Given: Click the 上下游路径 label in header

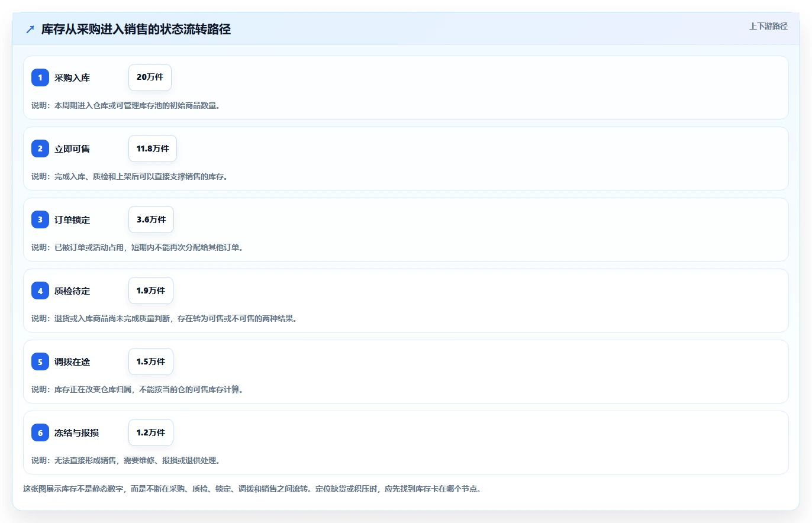Looking at the screenshot, I should coord(768,26).
